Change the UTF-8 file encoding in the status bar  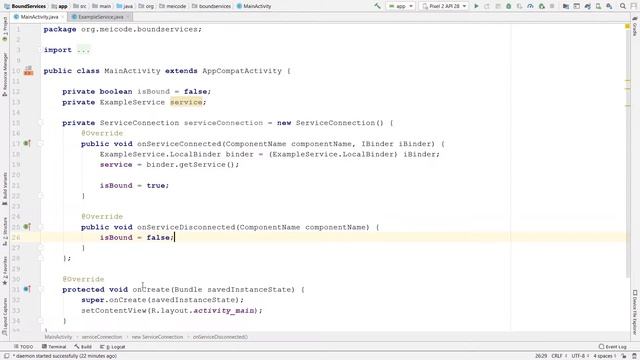click(580, 356)
